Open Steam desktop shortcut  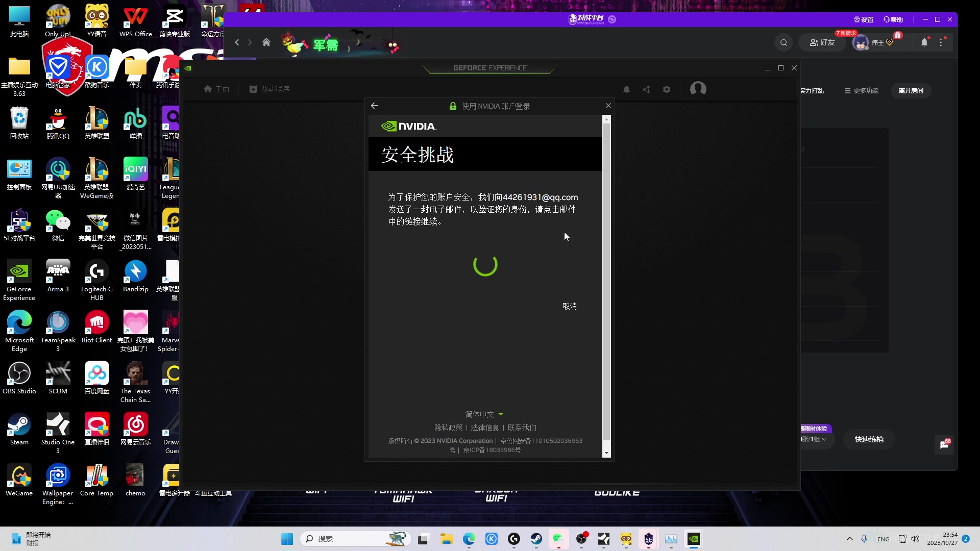click(19, 429)
